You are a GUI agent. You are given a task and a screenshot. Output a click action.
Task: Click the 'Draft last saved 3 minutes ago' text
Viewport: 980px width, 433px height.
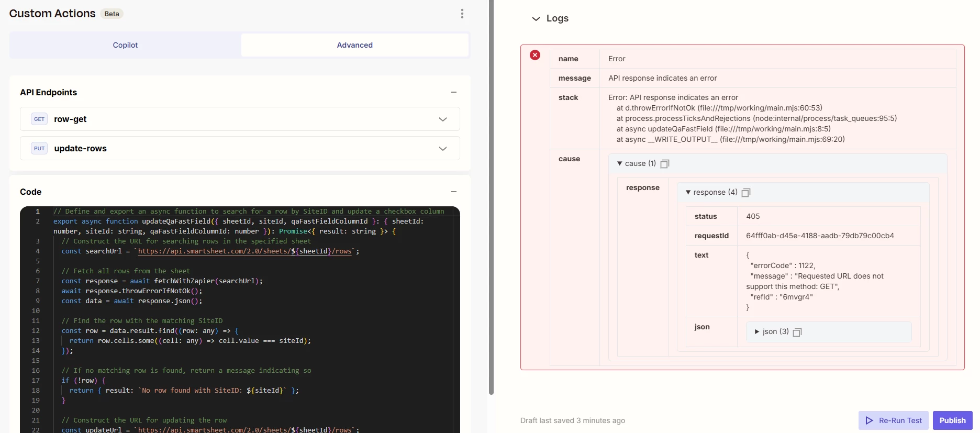click(x=573, y=420)
